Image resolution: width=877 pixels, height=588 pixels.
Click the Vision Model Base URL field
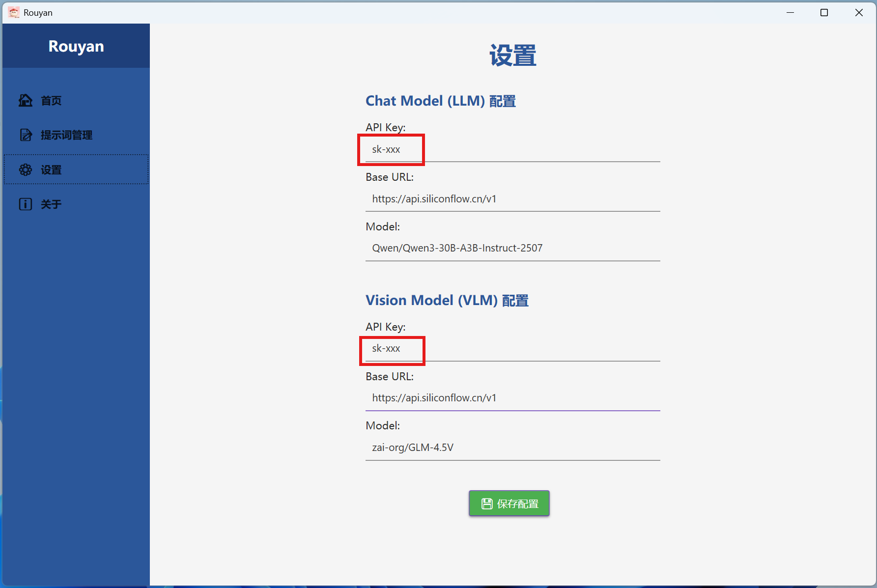point(512,398)
